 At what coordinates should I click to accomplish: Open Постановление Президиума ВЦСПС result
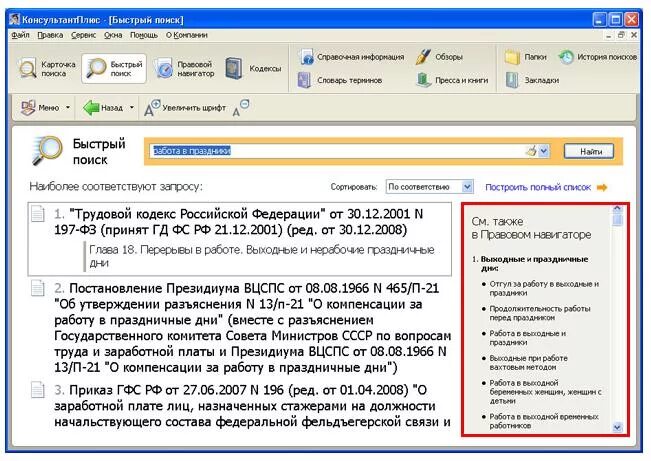252,328
